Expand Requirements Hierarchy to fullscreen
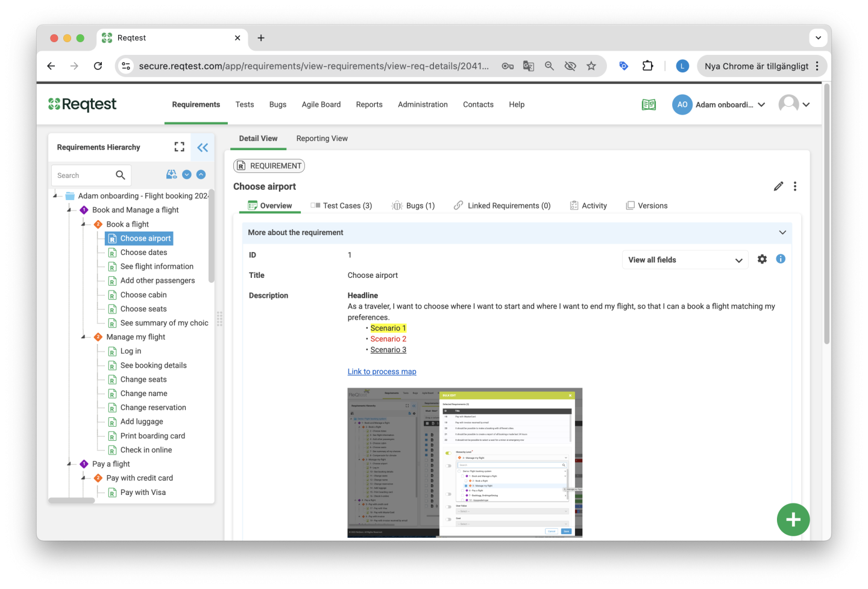 coord(180,147)
